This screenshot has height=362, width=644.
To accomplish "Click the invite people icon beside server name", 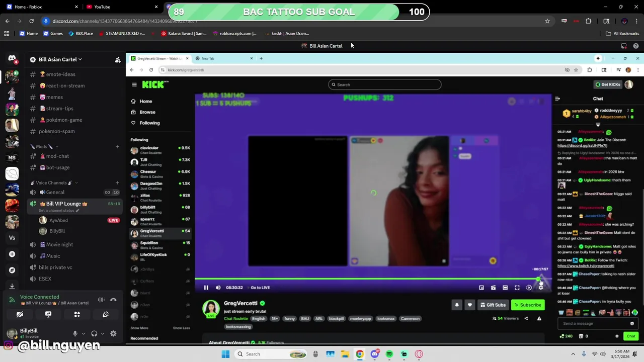I will coord(118,60).
